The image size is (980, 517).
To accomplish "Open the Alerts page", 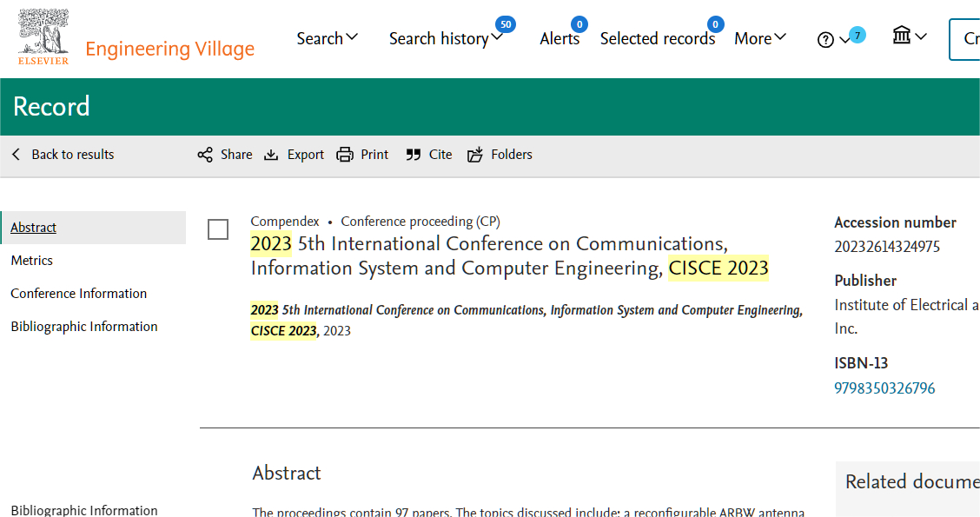I will pos(560,39).
